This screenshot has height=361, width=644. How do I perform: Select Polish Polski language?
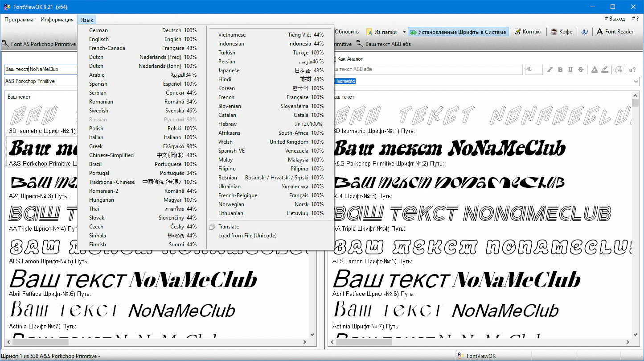click(142, 129)
